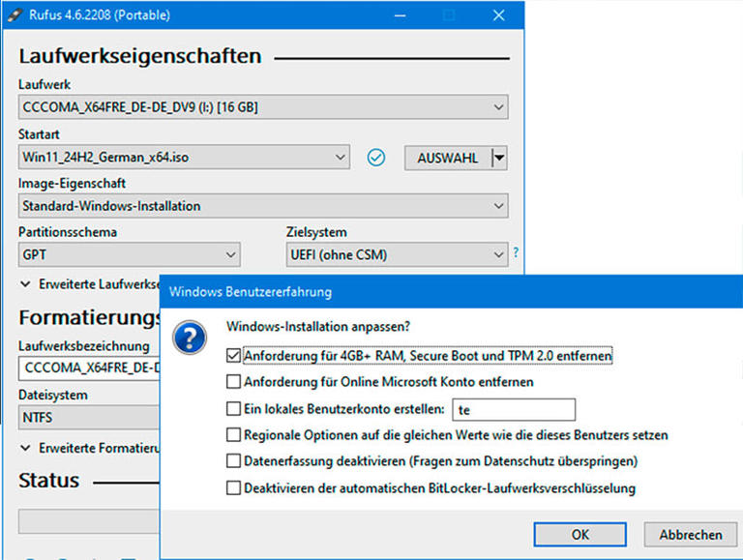Check 'Ein lokales Benutzerkonto erstellen' option
743x560 pixels.
233,409
